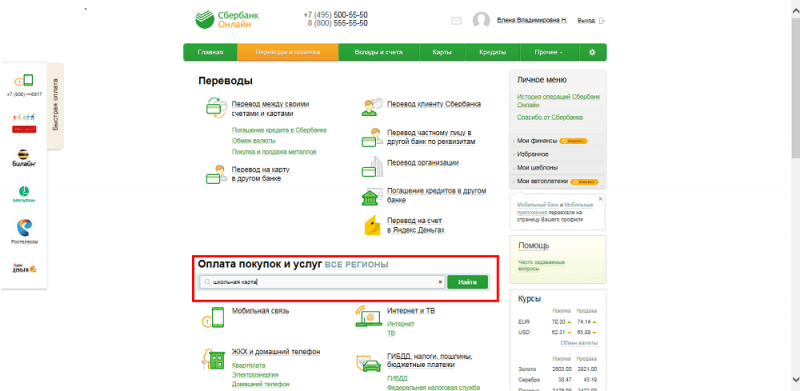Expand Мои шаблоны in personal menu
Viewport: 800px width, 391px height.
(537, 167)
